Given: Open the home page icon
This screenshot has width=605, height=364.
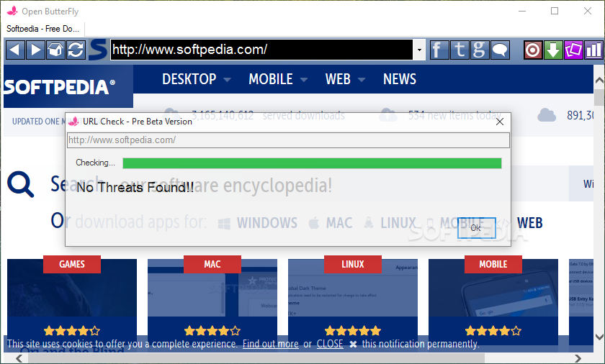Looking at the screenshot, I should click(55, 50).
